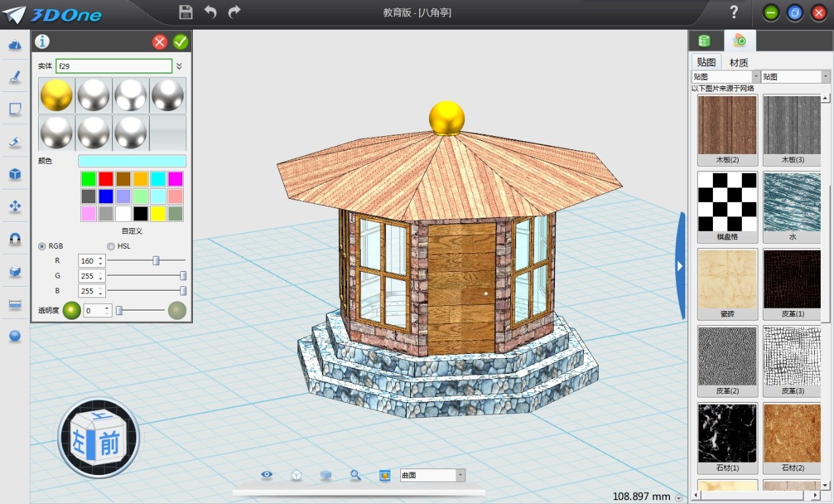
Task: Click the save floppy disk icon
Action: pos(186,12)
